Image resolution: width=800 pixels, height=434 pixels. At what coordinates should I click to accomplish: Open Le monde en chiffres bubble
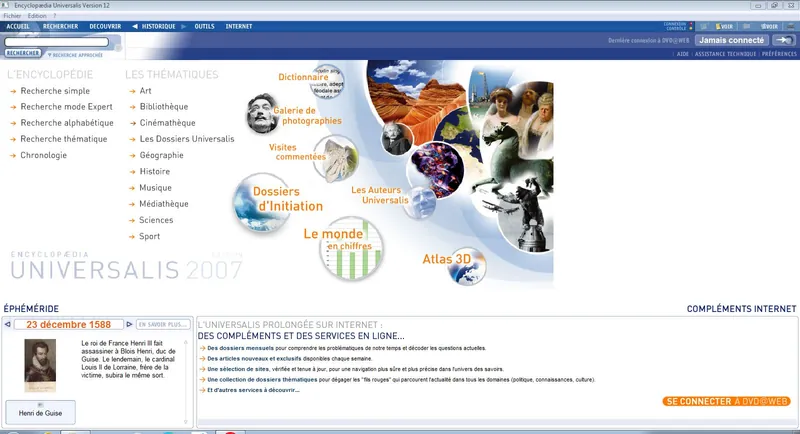coord(352,248)
